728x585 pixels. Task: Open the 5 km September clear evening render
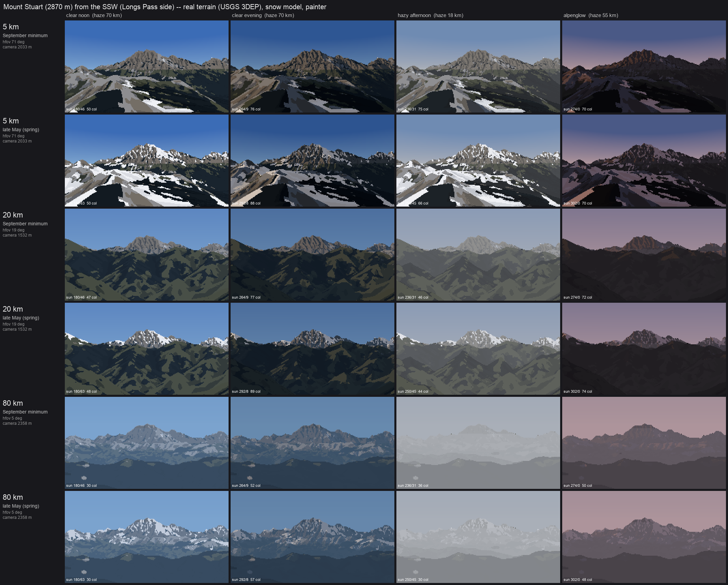pos(312,66)
